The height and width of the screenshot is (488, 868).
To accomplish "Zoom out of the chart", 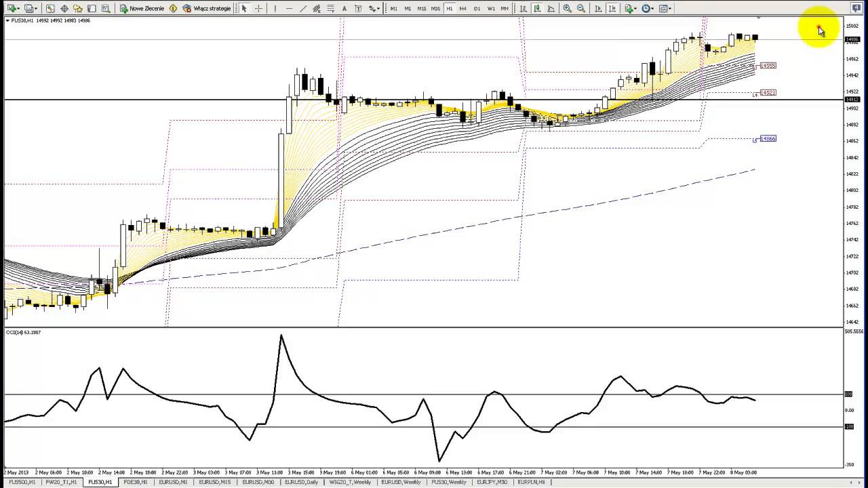I will (581, 8).
